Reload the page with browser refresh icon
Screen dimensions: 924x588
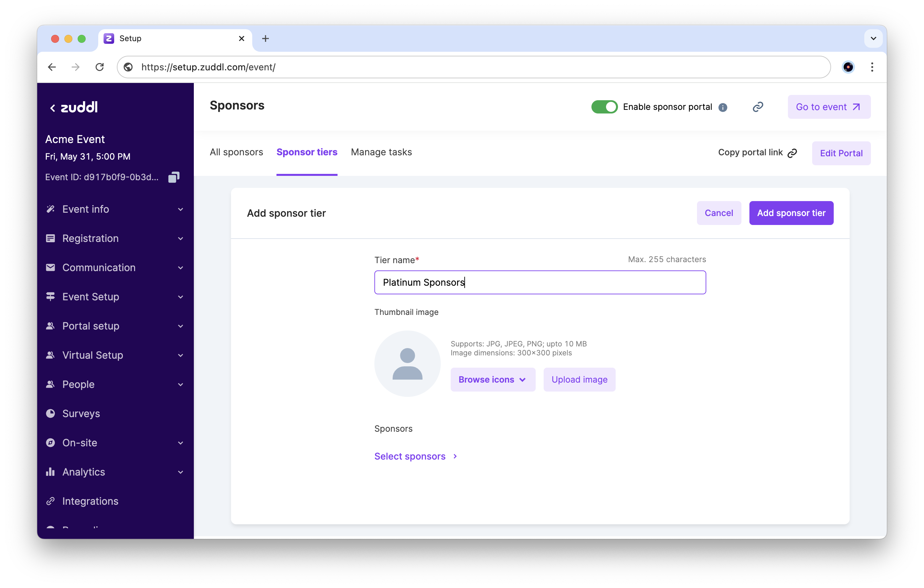coord(100,67)
